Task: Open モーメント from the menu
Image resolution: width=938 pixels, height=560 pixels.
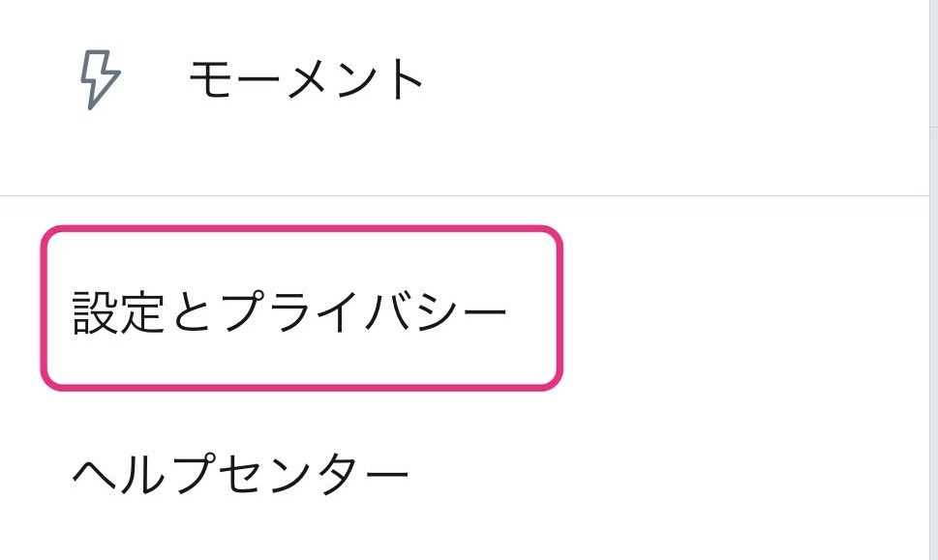Action: click(x=306, y=79)
